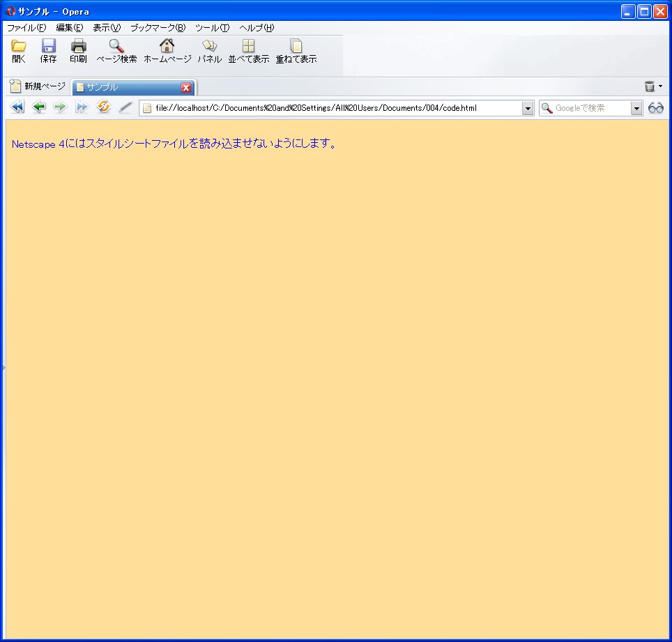The height and width of the screenshot is (642, 672).
Task: Minimize the Opera window
Action: 628,12
